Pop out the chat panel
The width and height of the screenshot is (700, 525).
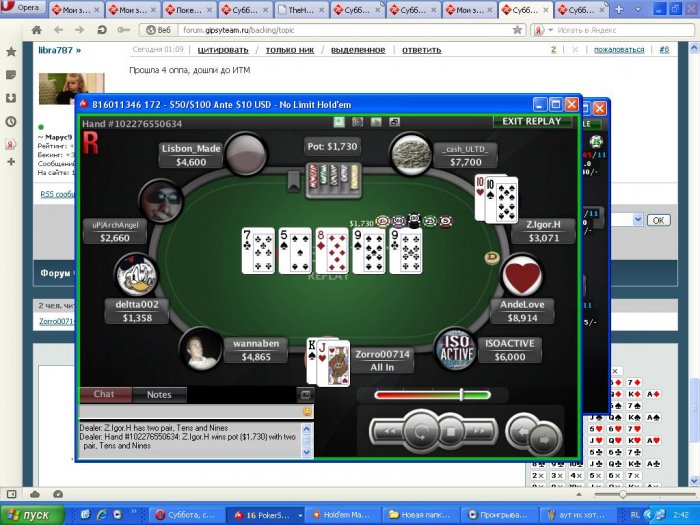tap(306, 395)
